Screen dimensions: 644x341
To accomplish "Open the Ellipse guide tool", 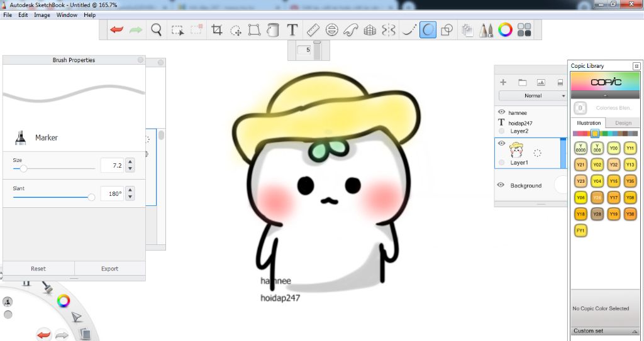I will click(x=332, y=30).
